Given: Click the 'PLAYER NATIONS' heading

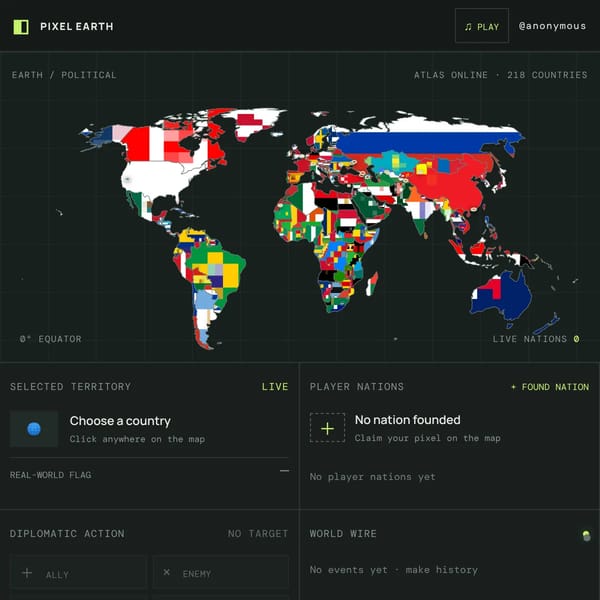Looking at the screenshot, I should click(357, 386).
